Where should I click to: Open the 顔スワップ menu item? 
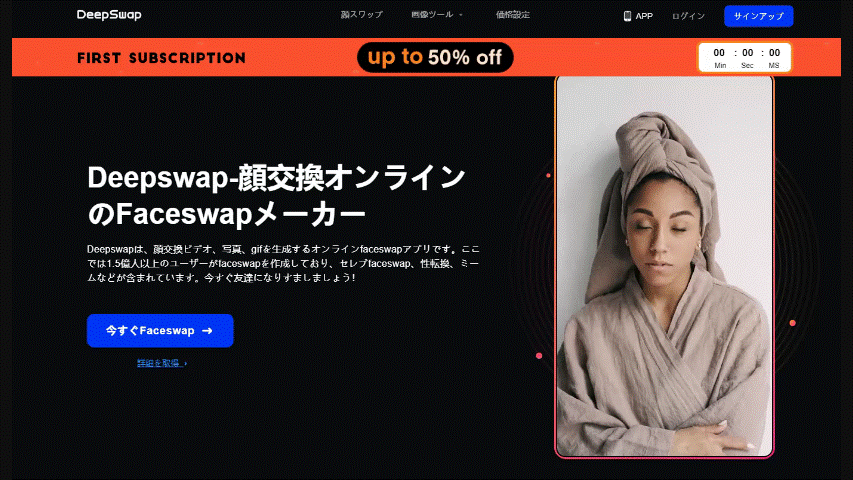point(362,15)
